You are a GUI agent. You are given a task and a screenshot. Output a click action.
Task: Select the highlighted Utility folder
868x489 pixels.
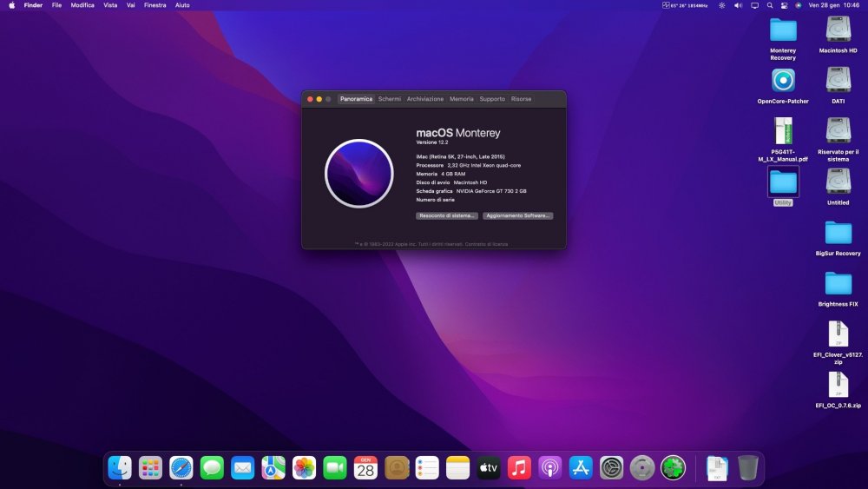pyautogui.click(x=783, y=182)
